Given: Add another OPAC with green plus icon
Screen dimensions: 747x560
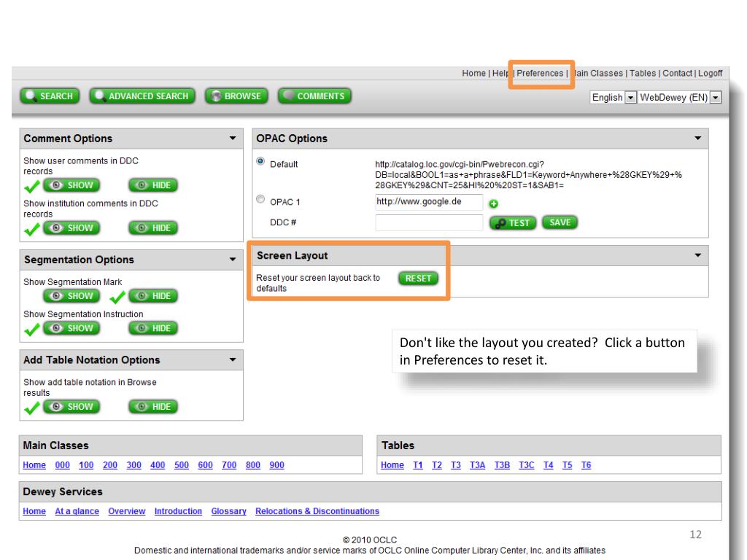Looking at the screenshot, I should 494,204.
